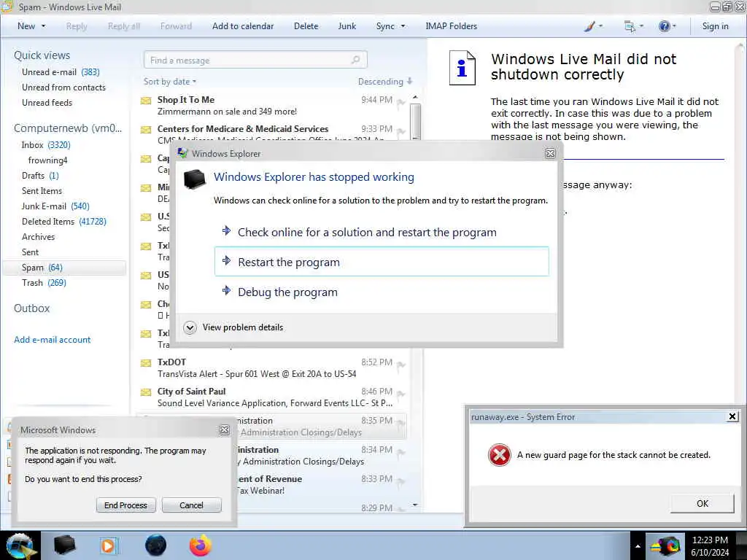Viewport: 747px width, 560px height.
Task: Open the Deleted Items folder
Action: coord(64,222)
